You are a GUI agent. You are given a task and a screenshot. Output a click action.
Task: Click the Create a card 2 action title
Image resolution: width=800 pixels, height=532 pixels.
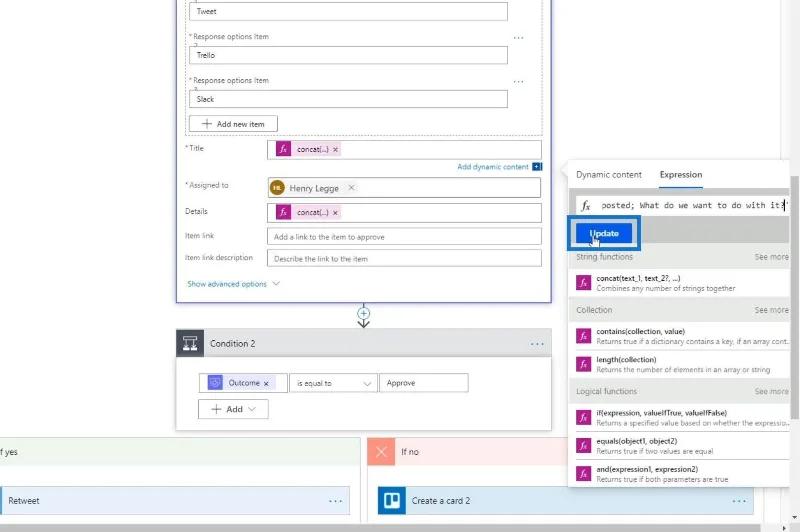point(441,501)
